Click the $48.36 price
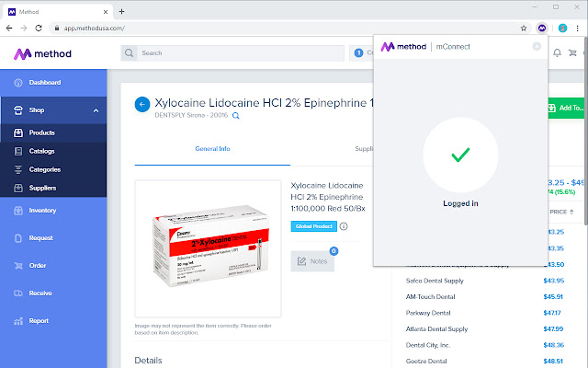588x368 pixels. 554,346
